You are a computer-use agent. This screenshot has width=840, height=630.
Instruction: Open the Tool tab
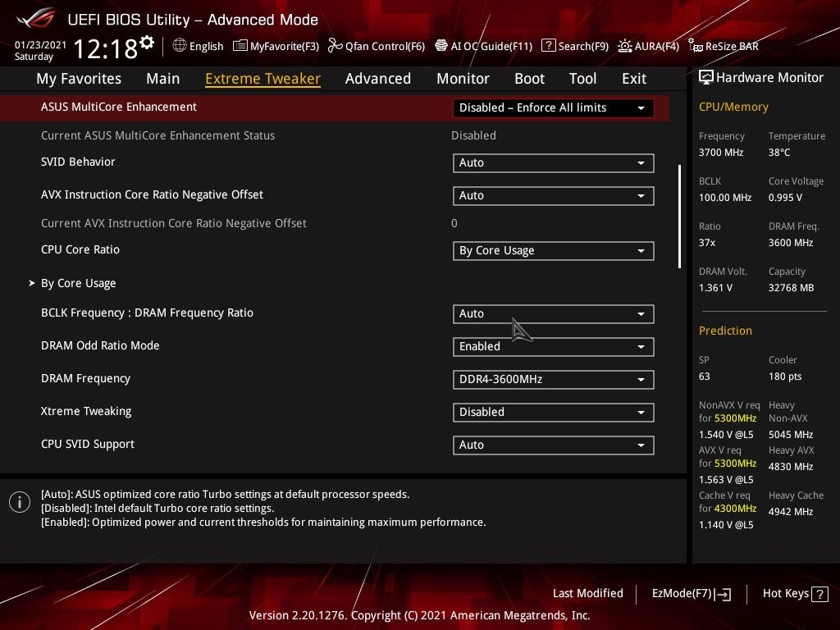pos(583,79)
